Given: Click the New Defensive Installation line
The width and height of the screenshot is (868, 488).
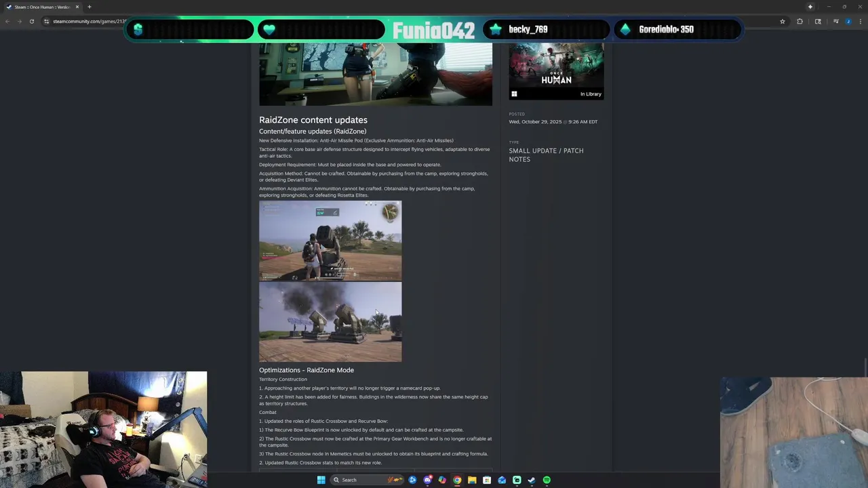Looking at the screenshot, I should tap(356, 141).
